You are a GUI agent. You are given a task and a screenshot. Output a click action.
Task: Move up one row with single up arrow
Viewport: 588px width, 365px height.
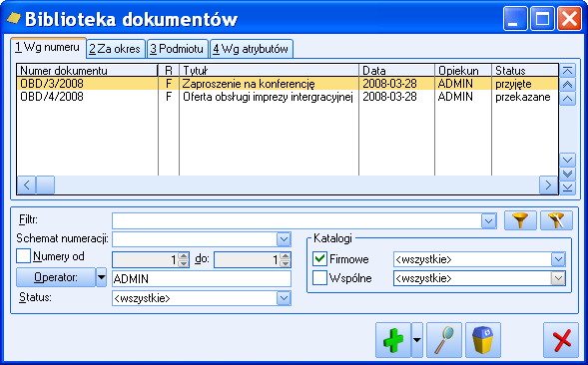click(x=567, y=98)
